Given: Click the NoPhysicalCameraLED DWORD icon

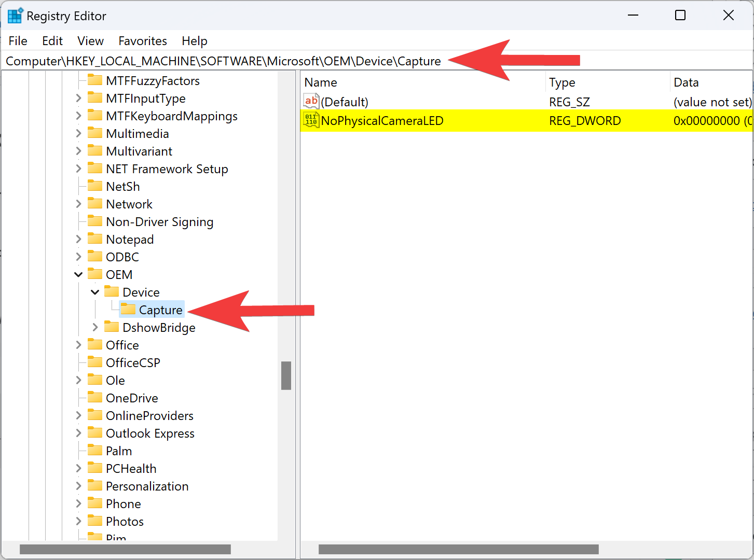Looking at the screenshot, I should pos(311,120).
